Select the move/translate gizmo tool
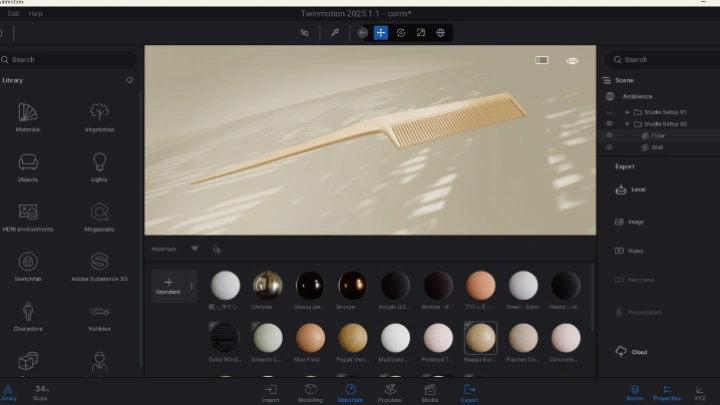 pyautogui.click(x=381, y=32)
